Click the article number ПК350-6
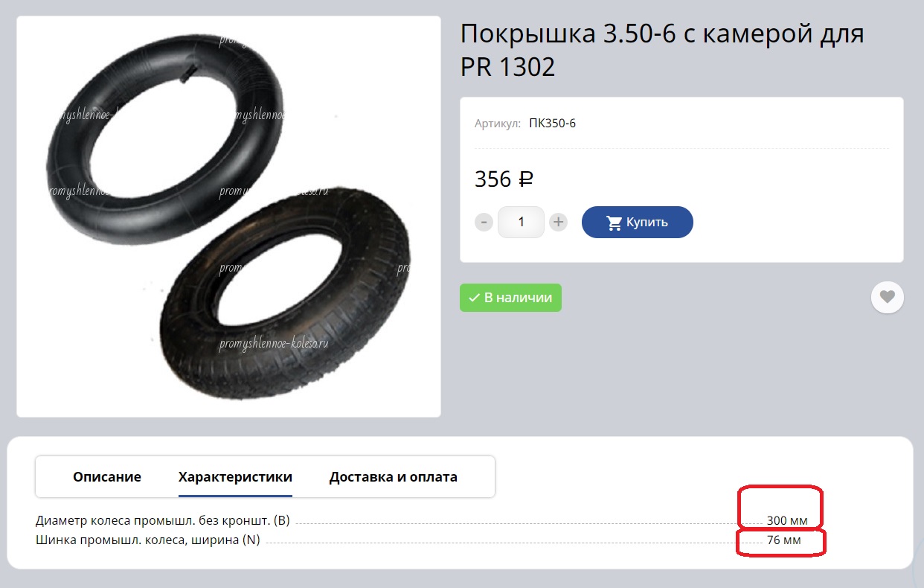This screenshot has height=588, width=924. click(x=552, y=124)
